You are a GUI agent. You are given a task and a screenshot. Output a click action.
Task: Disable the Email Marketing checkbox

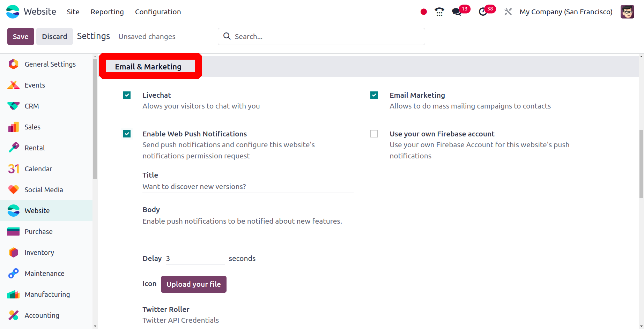[x=374, y=95]
